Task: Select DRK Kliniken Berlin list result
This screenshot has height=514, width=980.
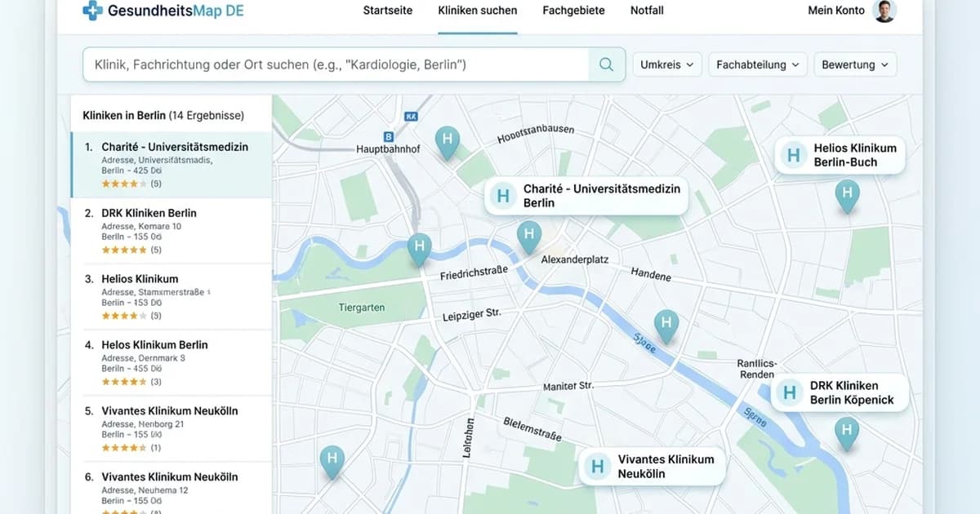Action: tap(171, 231)
